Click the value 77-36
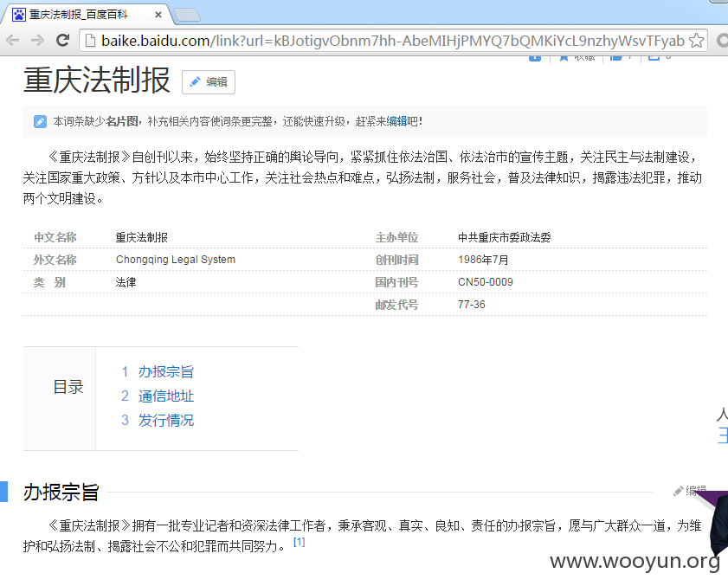728x586 pixels. pos(471,305)
